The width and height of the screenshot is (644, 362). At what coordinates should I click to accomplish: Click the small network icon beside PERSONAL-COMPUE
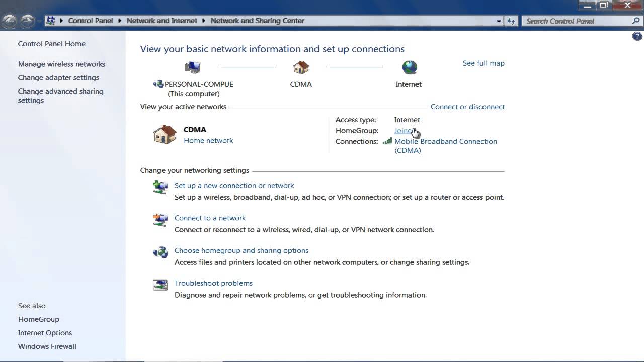coord(158,84)
